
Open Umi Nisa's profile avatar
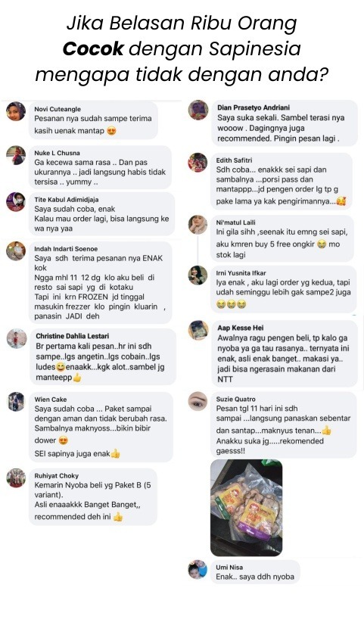click(x=198, y=569)
